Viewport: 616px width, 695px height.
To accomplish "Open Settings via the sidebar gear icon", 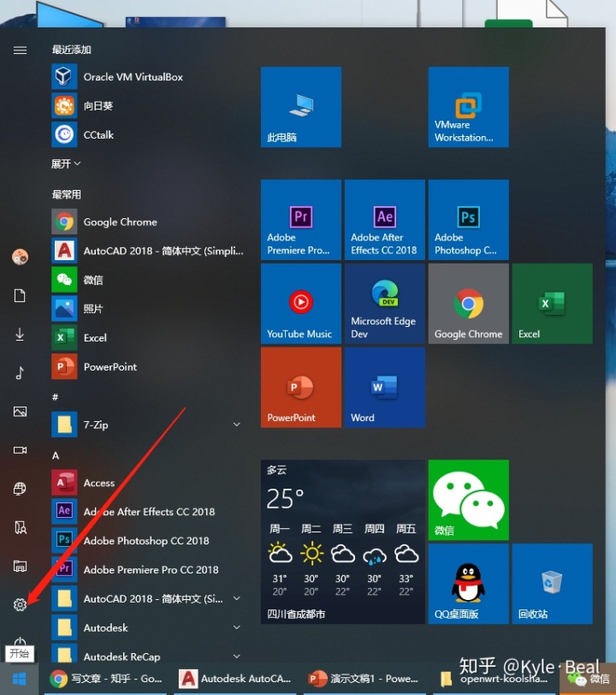I will [x=20, y=604].
